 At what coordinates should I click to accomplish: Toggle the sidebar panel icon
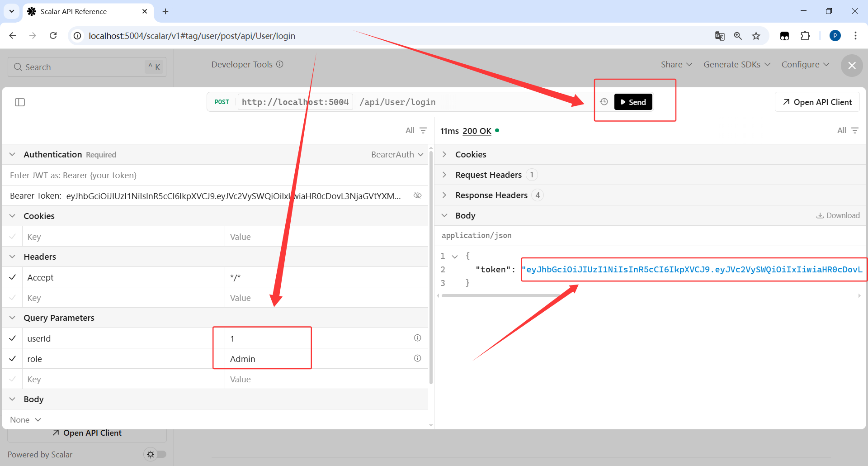click(20, 102)
